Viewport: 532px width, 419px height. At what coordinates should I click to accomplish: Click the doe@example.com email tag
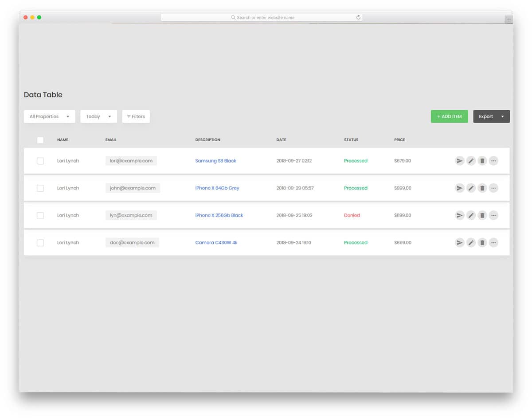(132, 243)
